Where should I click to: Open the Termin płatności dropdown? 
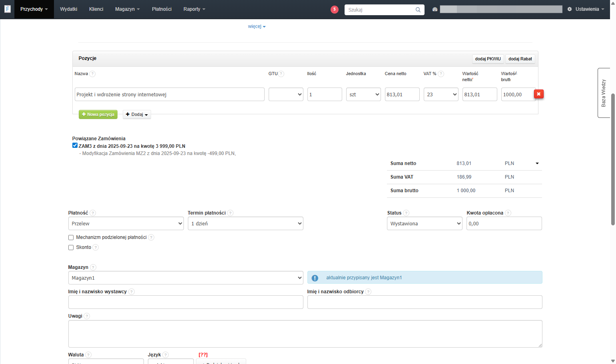point(245,223)
